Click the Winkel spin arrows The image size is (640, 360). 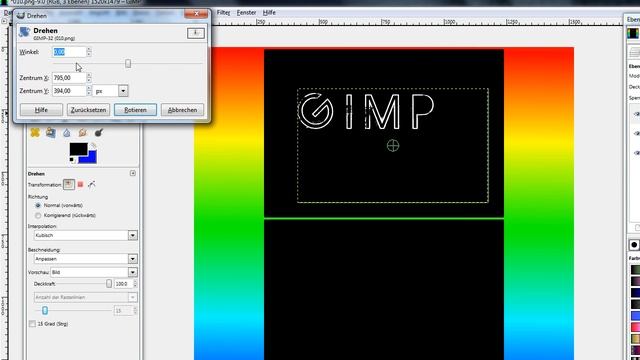[89, 52]
